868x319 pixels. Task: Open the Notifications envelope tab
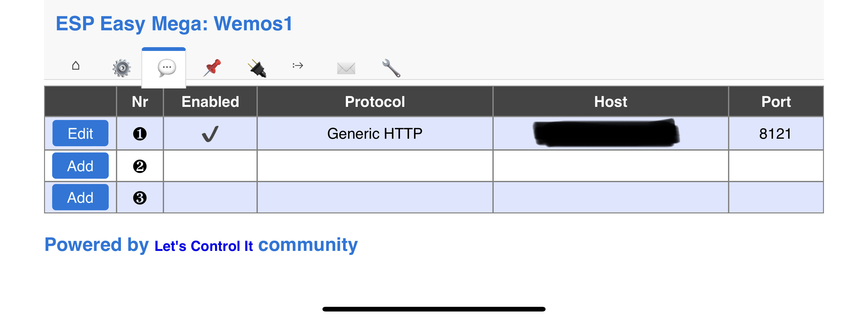(x=346, y=68)
